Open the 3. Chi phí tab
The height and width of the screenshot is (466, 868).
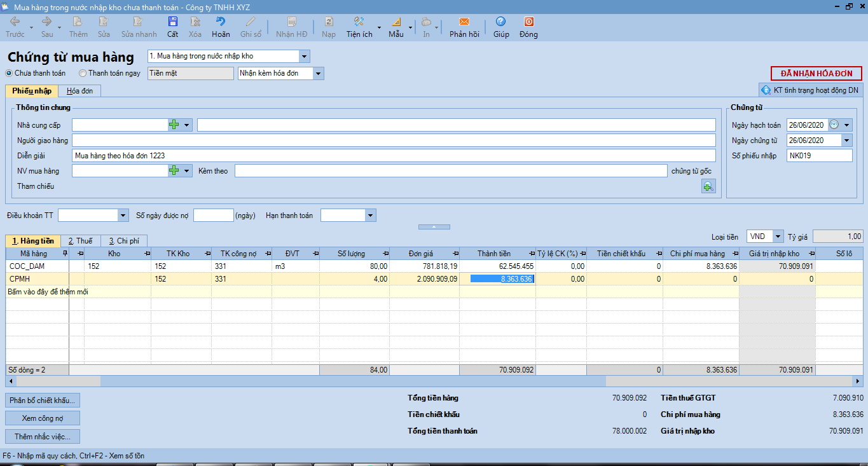point(124,241)
